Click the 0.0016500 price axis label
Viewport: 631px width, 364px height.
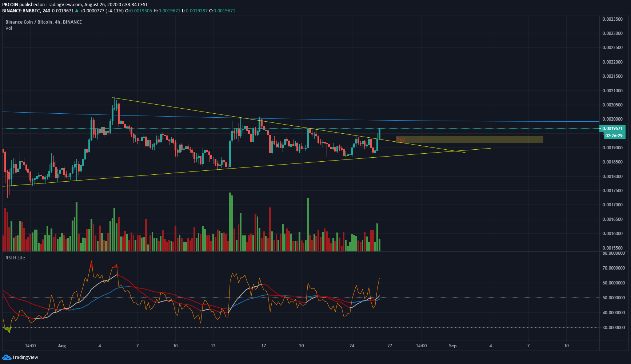tap(612, 219)
